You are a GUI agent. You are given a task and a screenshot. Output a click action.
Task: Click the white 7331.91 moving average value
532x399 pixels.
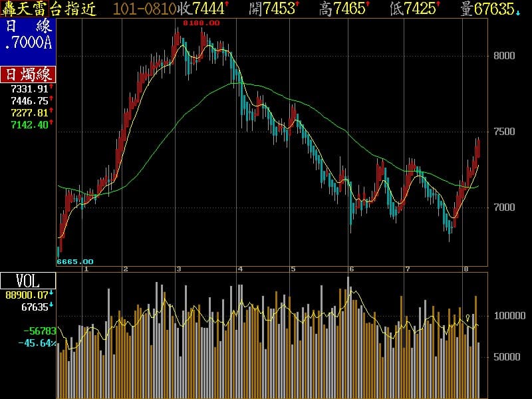pyautogui.click(x=29, y=88)
